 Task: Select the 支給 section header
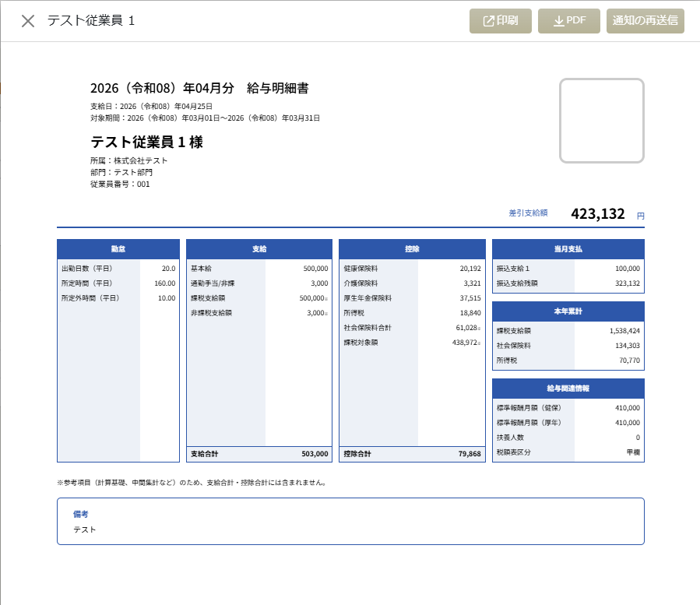(259, 249)
